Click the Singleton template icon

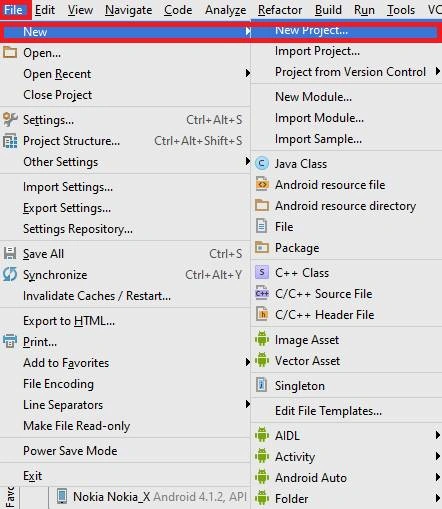262,385
